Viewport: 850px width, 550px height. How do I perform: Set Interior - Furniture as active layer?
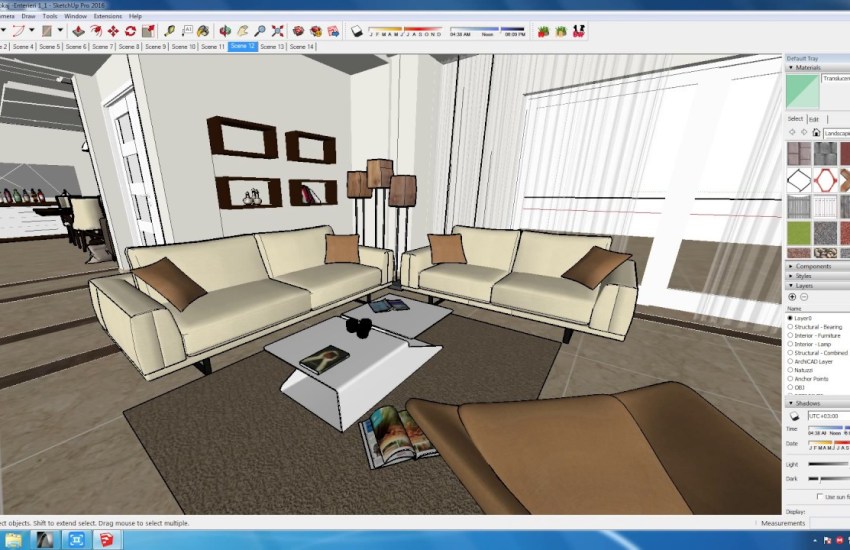(x=790, y=335)
